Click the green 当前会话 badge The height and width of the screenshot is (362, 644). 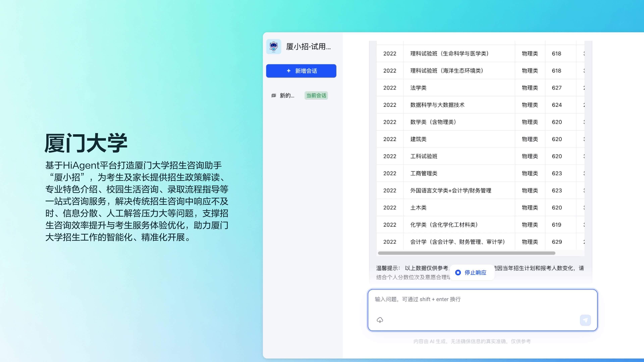316,95
